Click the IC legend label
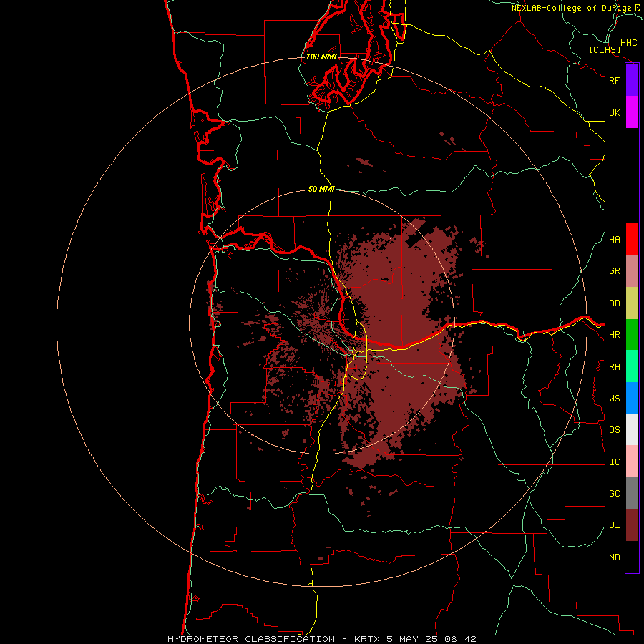This screenshot has width=644, height=644. click(614, 462)
